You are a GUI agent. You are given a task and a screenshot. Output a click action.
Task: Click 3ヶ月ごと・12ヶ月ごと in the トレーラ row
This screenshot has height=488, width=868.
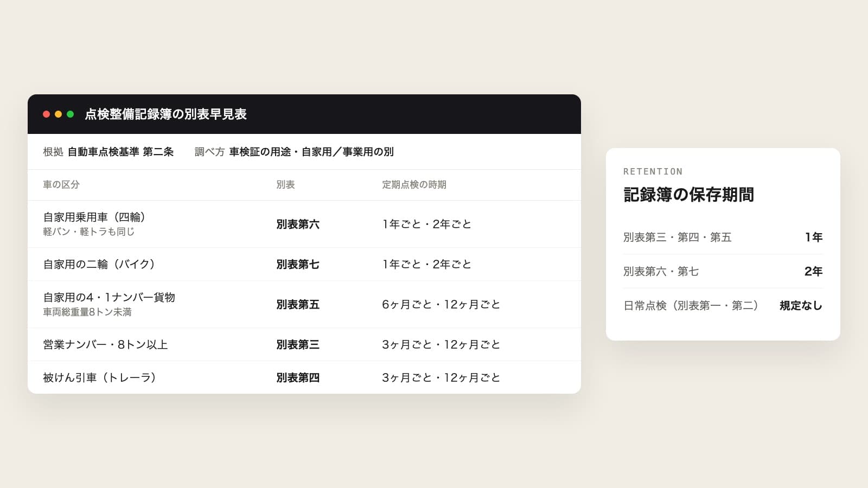tap(441, 377)
